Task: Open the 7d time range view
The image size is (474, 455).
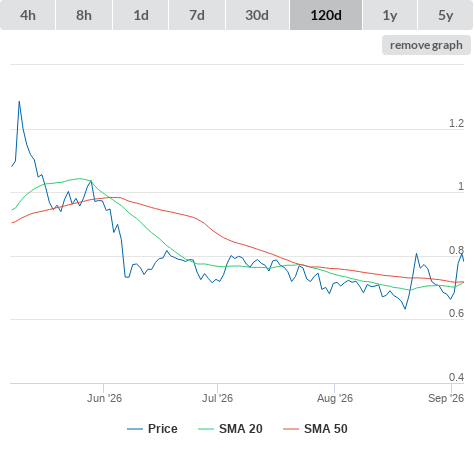Action: coord(197,15)
